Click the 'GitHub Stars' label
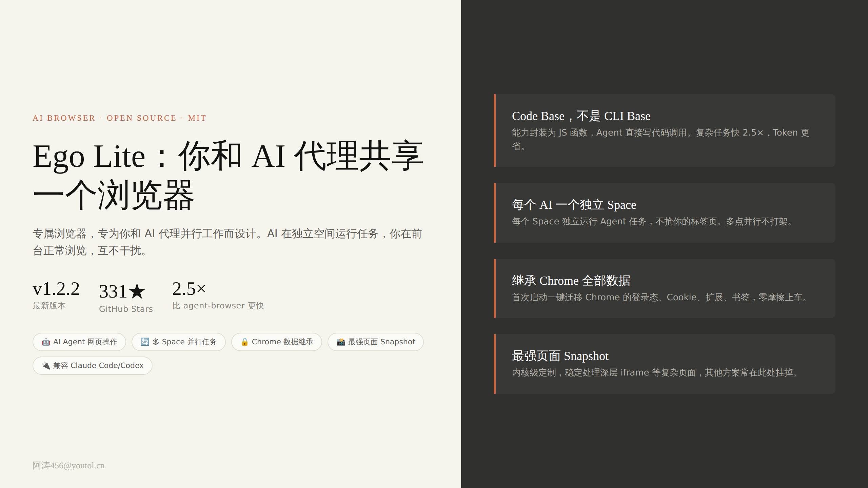 (x=126, y=309)
